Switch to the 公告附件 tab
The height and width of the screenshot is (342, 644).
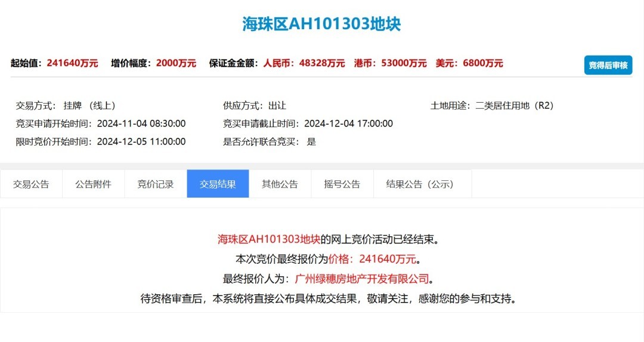click(93, 184)
